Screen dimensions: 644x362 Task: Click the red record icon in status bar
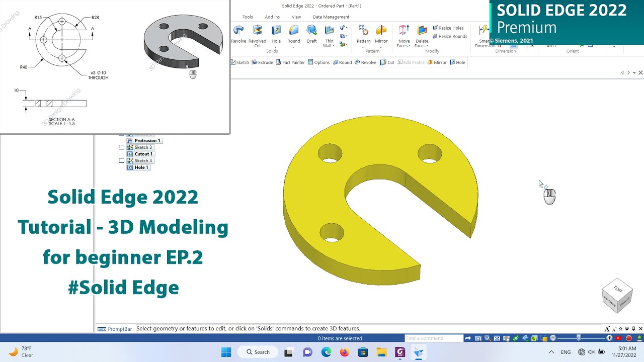tap(628, 338)
